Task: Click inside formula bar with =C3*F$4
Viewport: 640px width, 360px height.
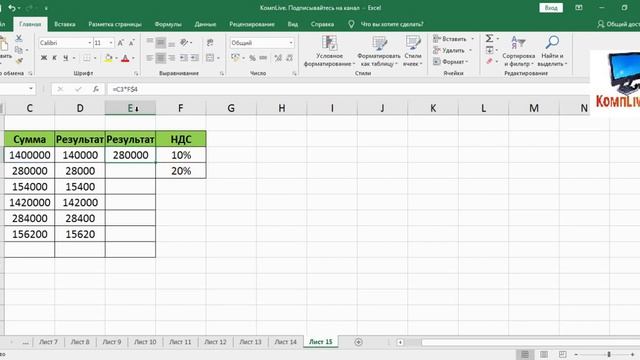Action: 347,89
